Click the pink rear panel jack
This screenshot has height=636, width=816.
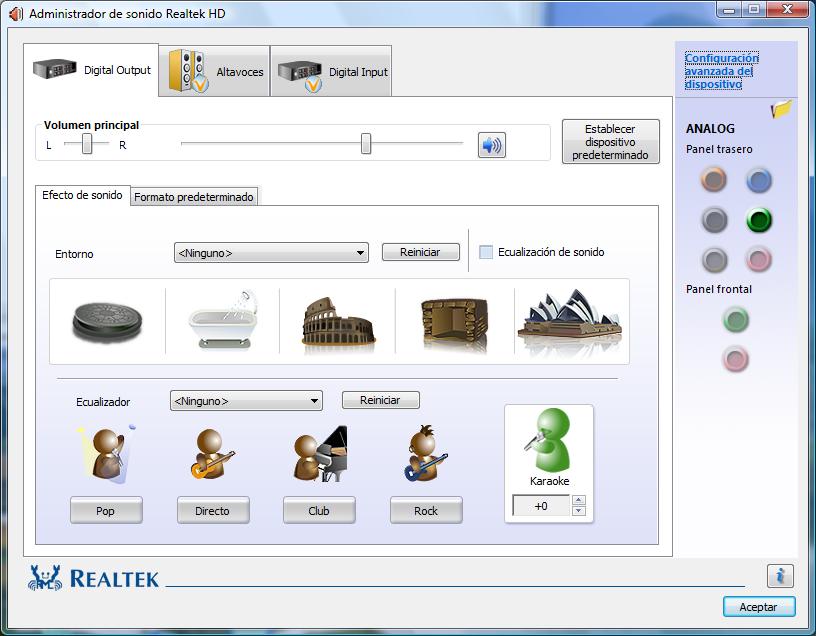759,259
